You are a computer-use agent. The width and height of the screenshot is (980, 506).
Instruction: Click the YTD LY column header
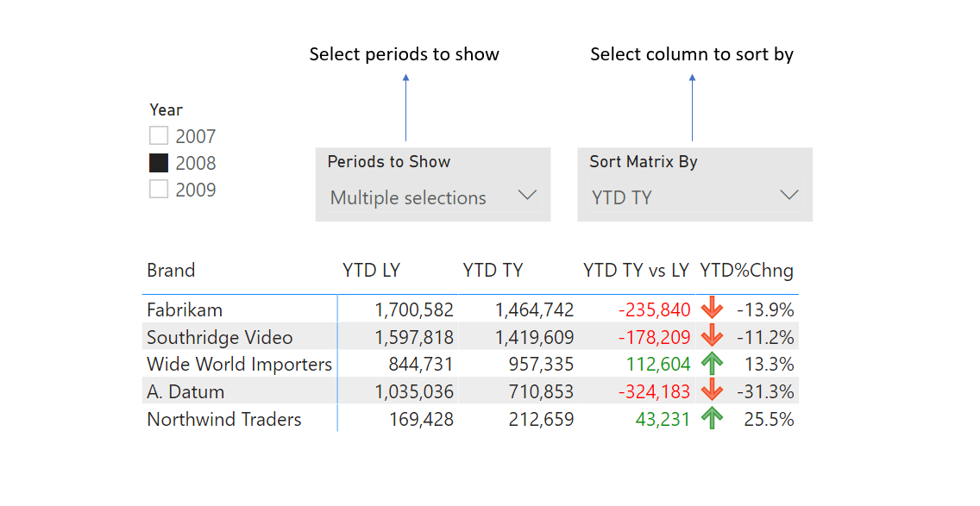pyautogui.click(x=371, y=271)
